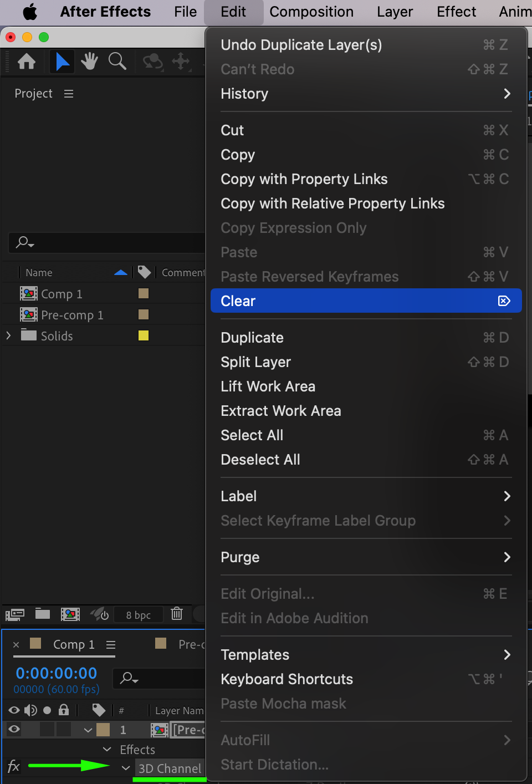Toggle the solo switch for layer 1

(x=48, y=730)
